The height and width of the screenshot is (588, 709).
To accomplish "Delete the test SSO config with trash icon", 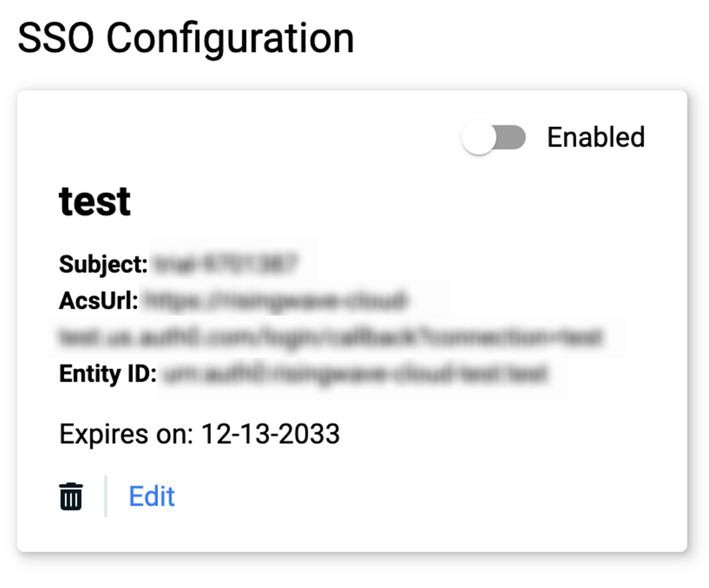I will (x=71, y=497).
